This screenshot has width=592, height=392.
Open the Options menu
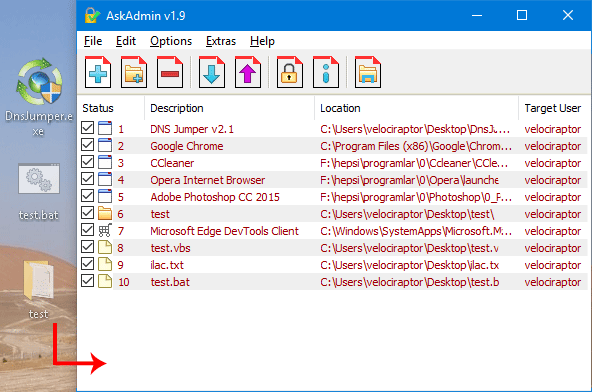(171, 41)
